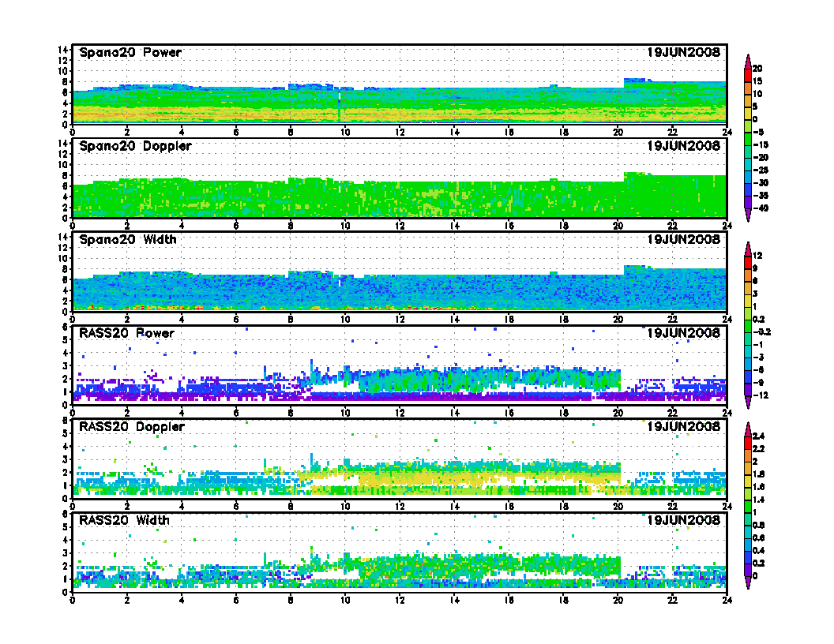Click the "-35" label on the top colorbar

pos(761,196)
